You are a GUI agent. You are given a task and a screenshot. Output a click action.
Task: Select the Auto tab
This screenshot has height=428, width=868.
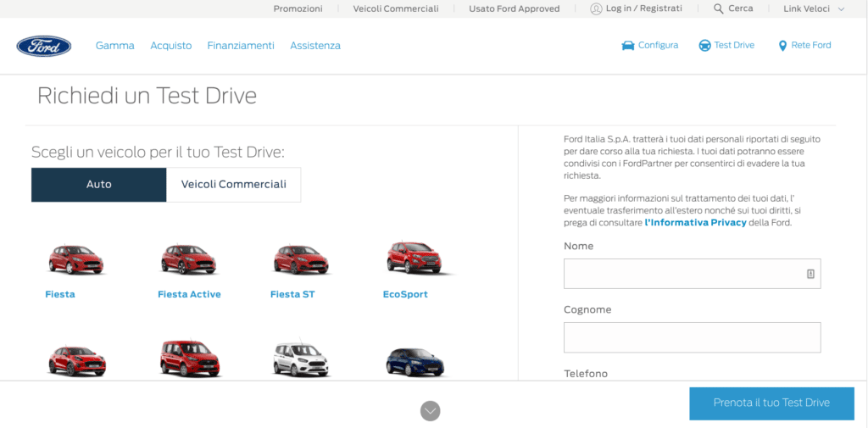click(x=99, y=185)
